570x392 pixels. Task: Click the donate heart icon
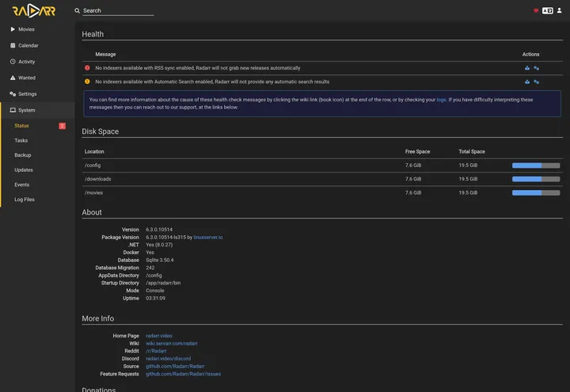[x=536, y=10]
